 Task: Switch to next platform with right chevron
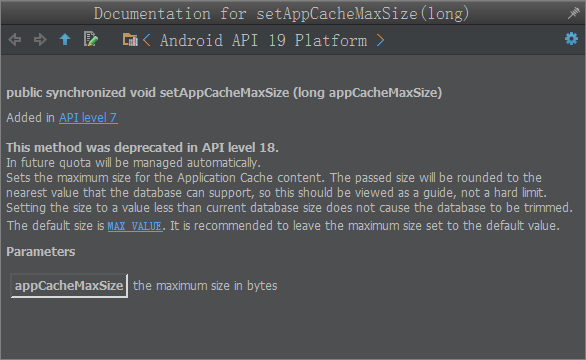pyautogui.click(x=380, y=40)
